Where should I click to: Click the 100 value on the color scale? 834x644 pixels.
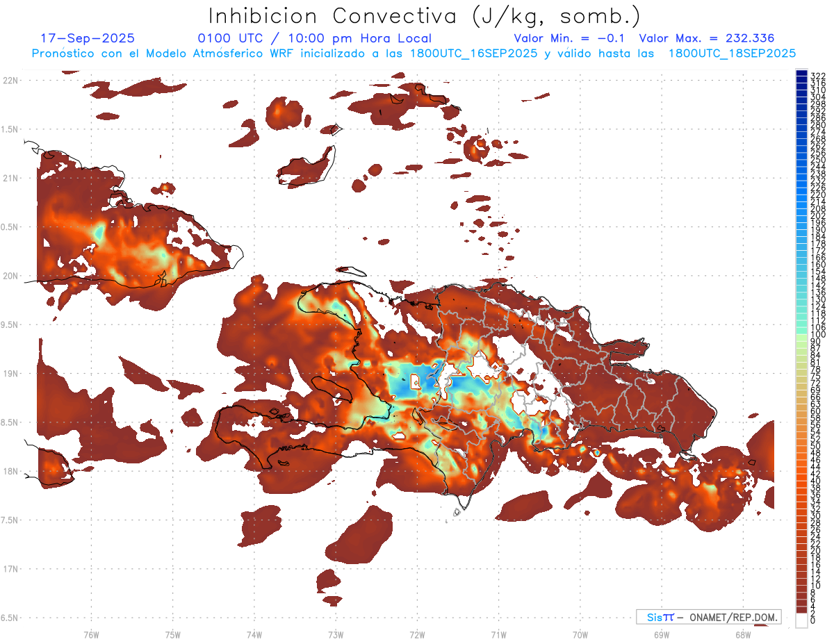[817, 335]
